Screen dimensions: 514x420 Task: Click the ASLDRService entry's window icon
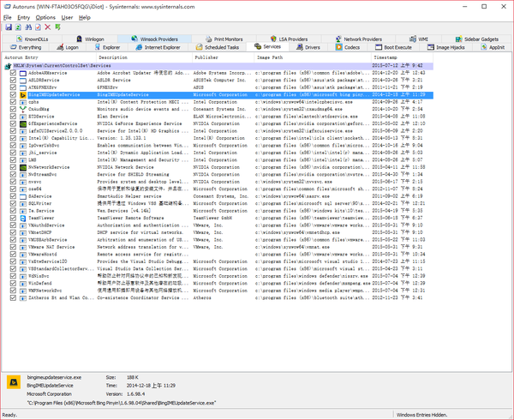click(x=23, y=81)
